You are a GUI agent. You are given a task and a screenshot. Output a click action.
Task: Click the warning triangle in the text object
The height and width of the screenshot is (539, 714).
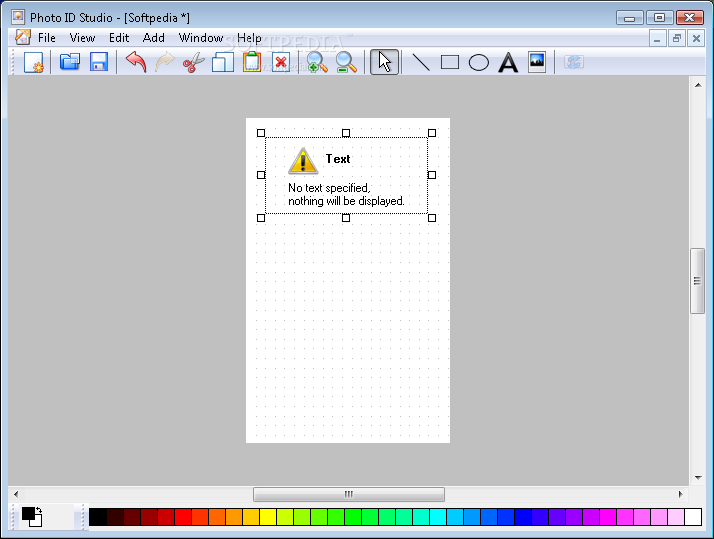pyautogui.click(x=303, y=161)
